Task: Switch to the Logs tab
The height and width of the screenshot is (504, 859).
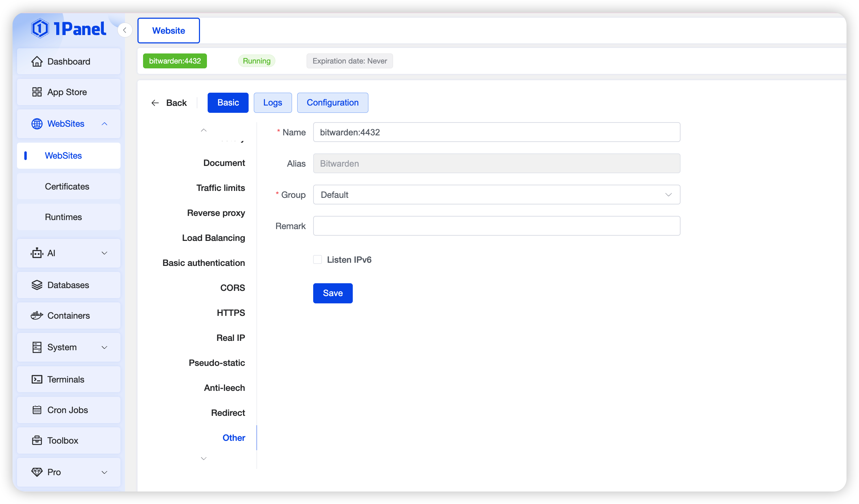Action: point(273,103)
